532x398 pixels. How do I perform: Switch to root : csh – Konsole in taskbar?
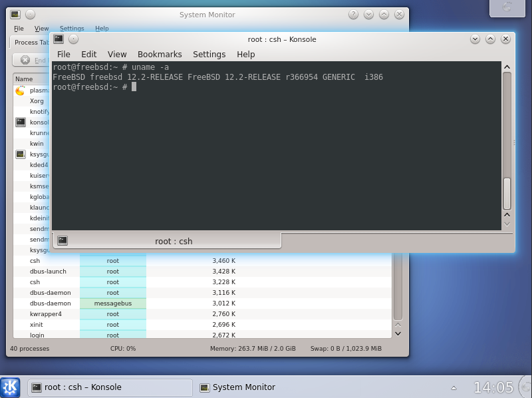tap(110, 387)
